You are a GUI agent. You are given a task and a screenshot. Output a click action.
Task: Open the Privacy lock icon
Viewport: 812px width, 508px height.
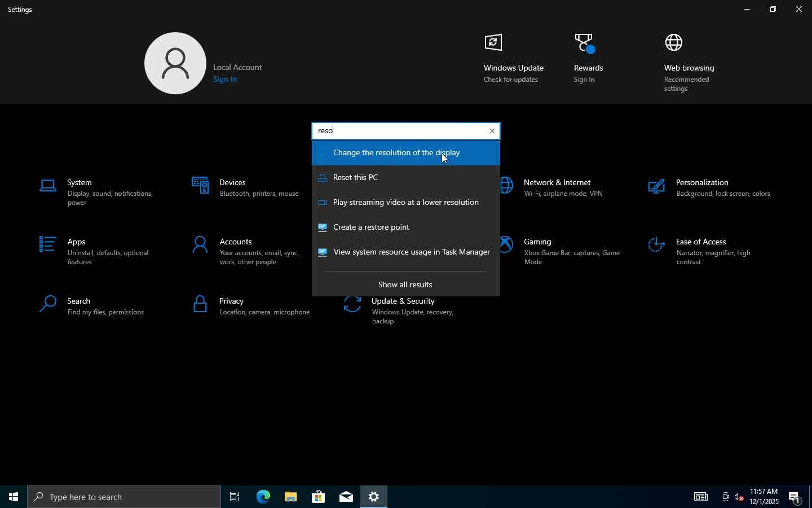(200, 305)
